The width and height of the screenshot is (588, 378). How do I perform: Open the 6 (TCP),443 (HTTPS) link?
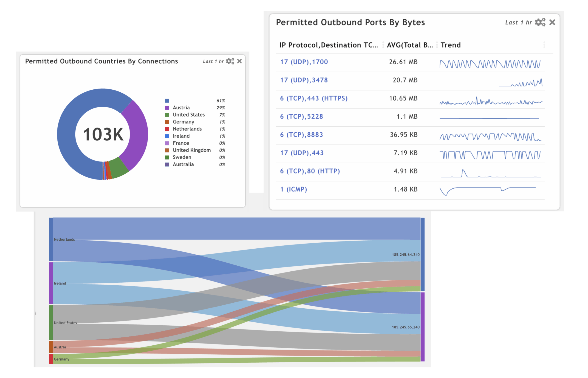(x=314, y=98)
